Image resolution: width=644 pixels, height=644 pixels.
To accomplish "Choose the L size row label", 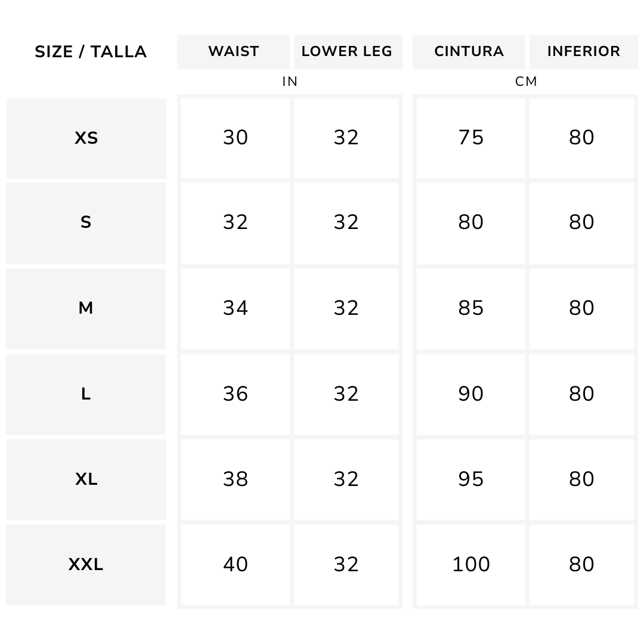I will click(86, 394).
